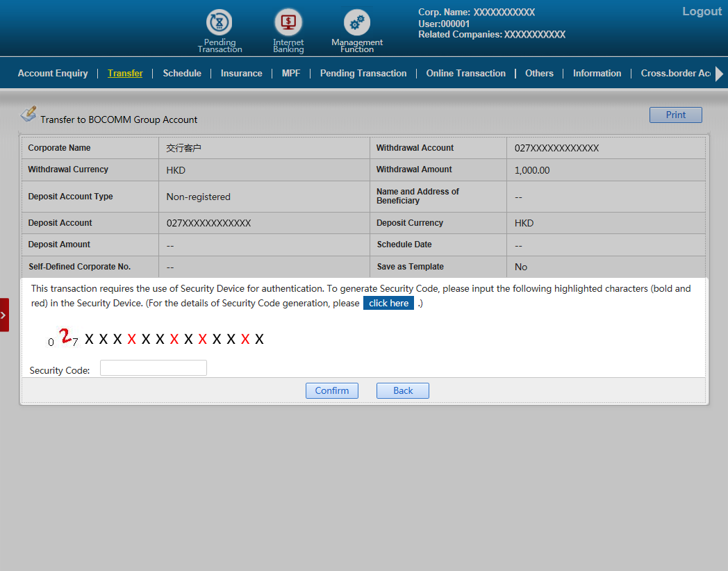Open the Cross-border menu item
This screenshot has width=728, height=571.
pos(675,74)
